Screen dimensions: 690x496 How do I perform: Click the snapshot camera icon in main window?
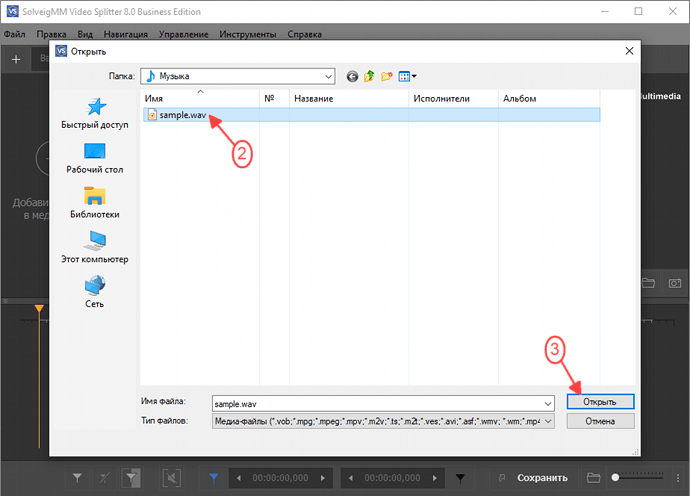click(675, 283)
